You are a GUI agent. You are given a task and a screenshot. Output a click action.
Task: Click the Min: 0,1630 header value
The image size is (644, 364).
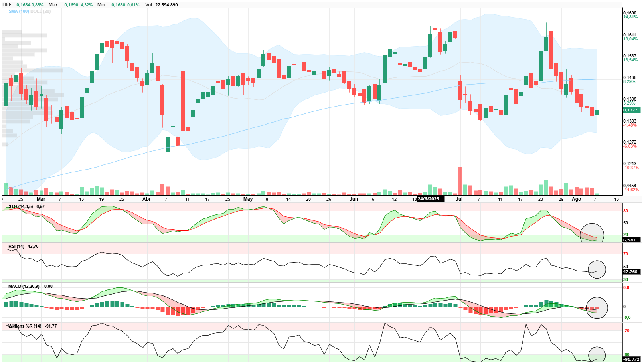click(111, 5)
